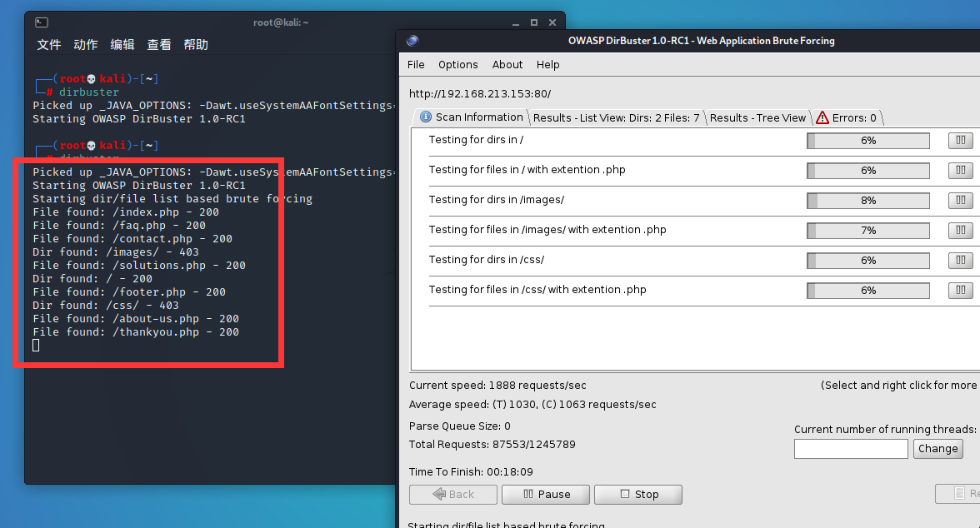The width and height of the screenshot is (980, 528).
Task: Open the About menu in DirBuster
Action: pos(507,64)
